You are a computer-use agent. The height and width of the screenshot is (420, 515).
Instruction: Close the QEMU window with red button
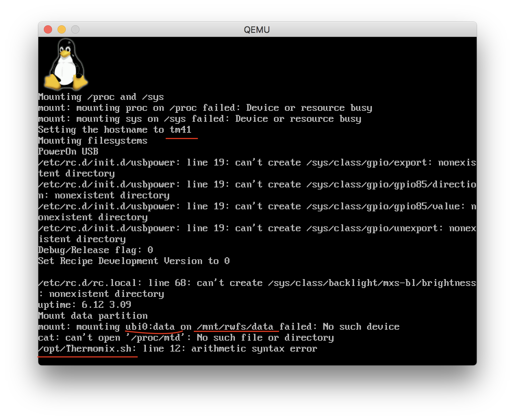[x=48, y=29]
